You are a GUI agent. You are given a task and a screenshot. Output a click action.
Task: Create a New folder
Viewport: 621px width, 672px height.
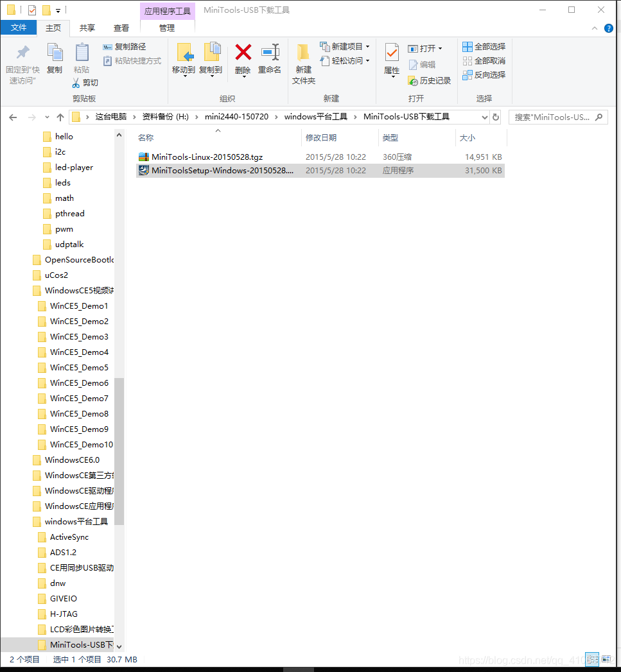(x=304, y=64)
